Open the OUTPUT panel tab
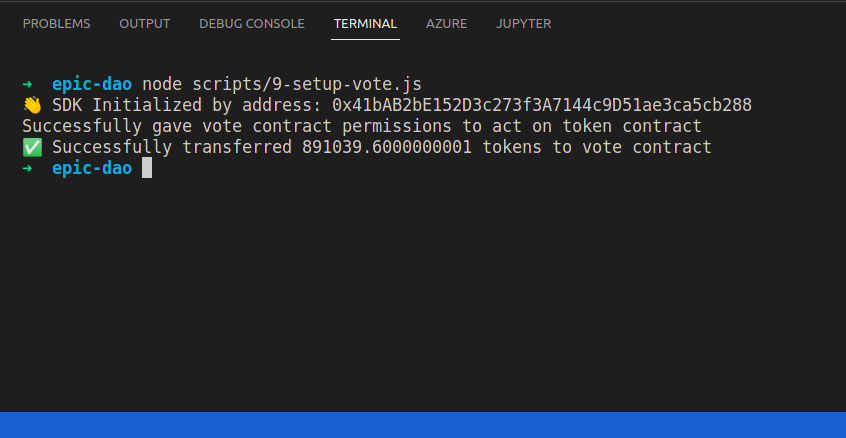This screenshot has width=846, height=438. [x=145, y=24]
